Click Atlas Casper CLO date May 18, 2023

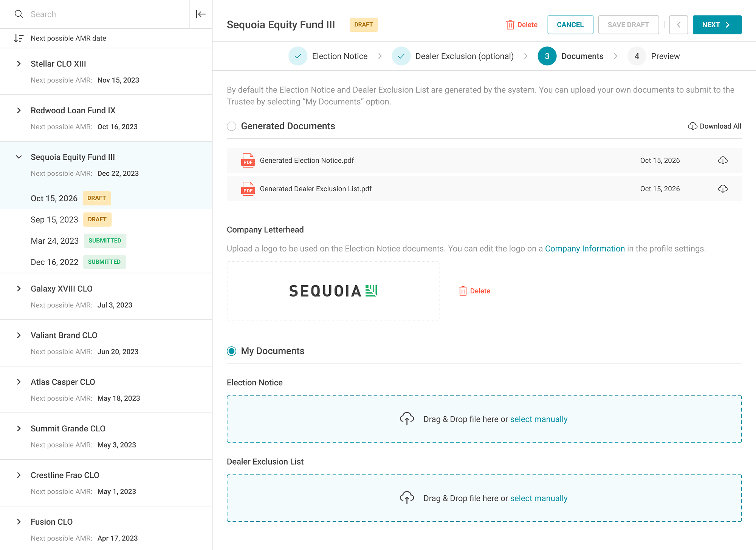tap(119, 399)
